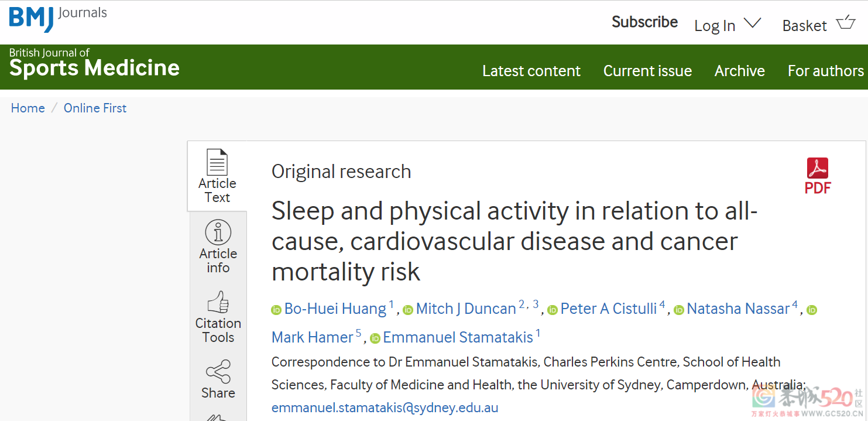Image resolution: width=868 pixels, height=421 pixels.
Task: Click the British Journal of Sports Medicine title
Action: pos(94,63)
